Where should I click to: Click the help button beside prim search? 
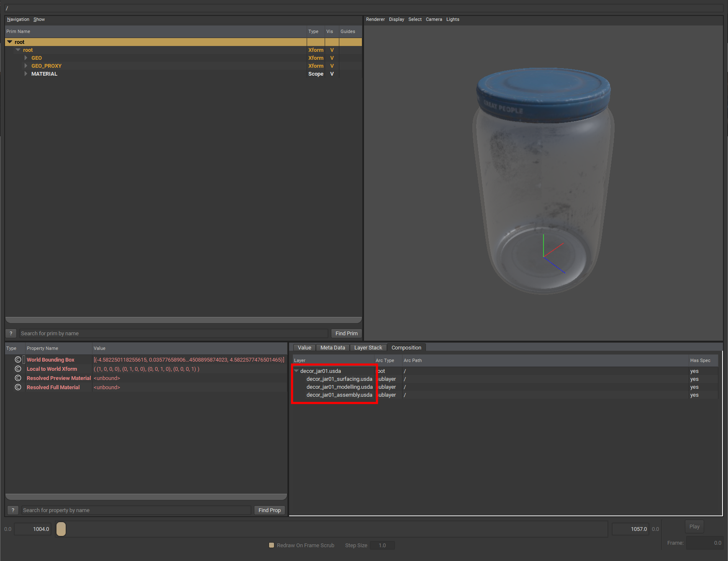pyautogui.click(x=11, y=333)
